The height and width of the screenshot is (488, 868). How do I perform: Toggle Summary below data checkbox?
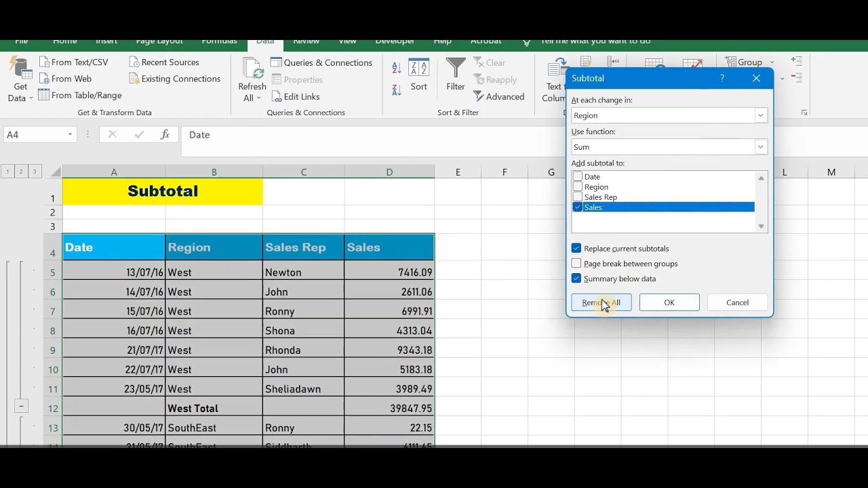[x=576, y=279]
